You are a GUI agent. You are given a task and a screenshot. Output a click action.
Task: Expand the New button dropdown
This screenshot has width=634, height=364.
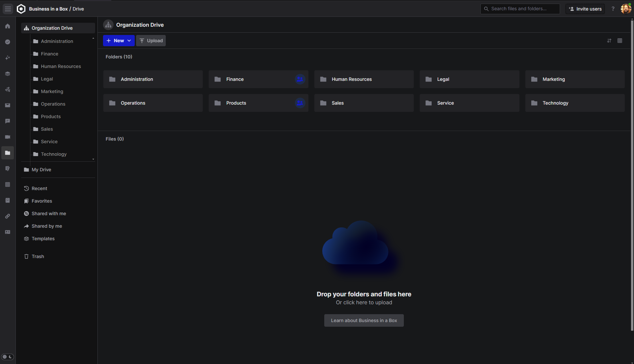pos(129,41)
